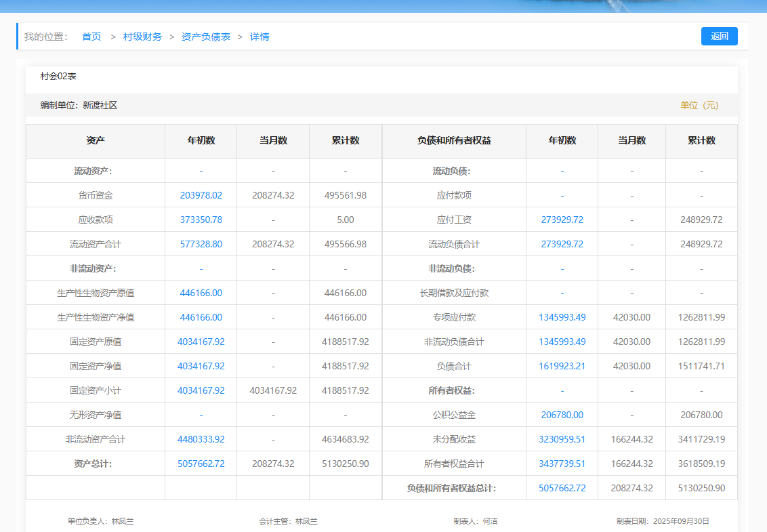Open 未分配收益 年初数 value 3230959.51
This screenshot has width=767, height=532.
pyautogui.click(x=562, y=439)
